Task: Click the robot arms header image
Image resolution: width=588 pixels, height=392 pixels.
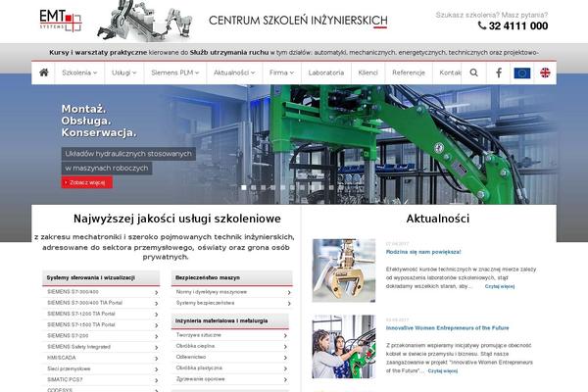Action: pos(145,21)
